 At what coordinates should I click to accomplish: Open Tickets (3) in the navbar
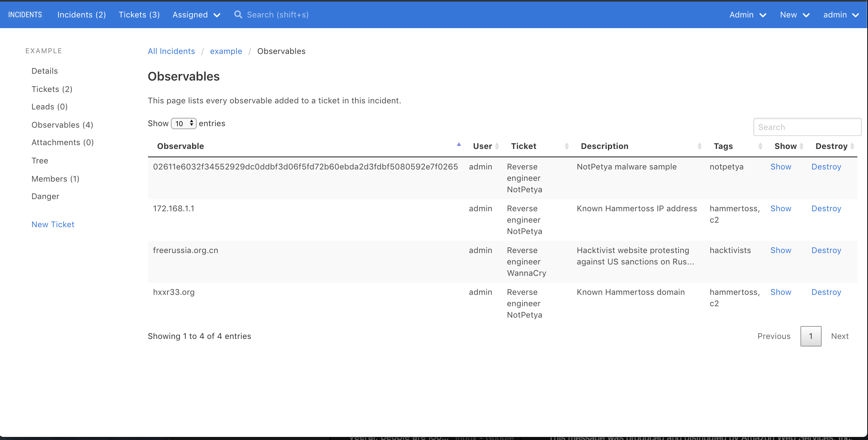[139, 14]
